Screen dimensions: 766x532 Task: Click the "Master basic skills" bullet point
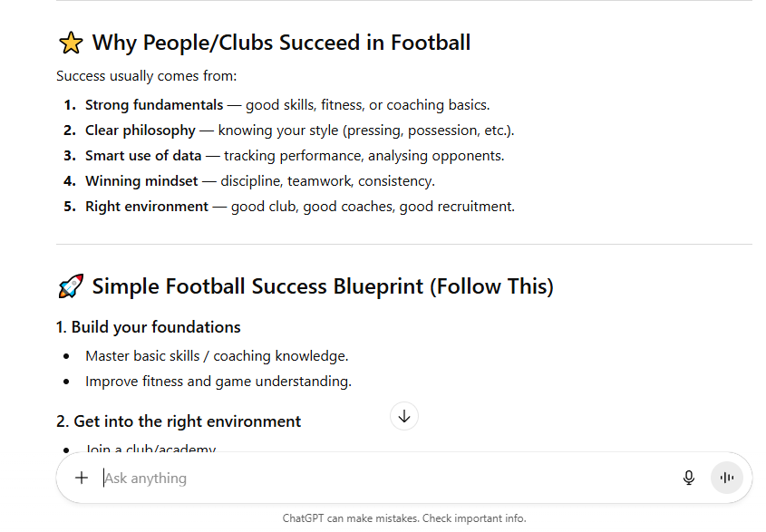(217, 355)
